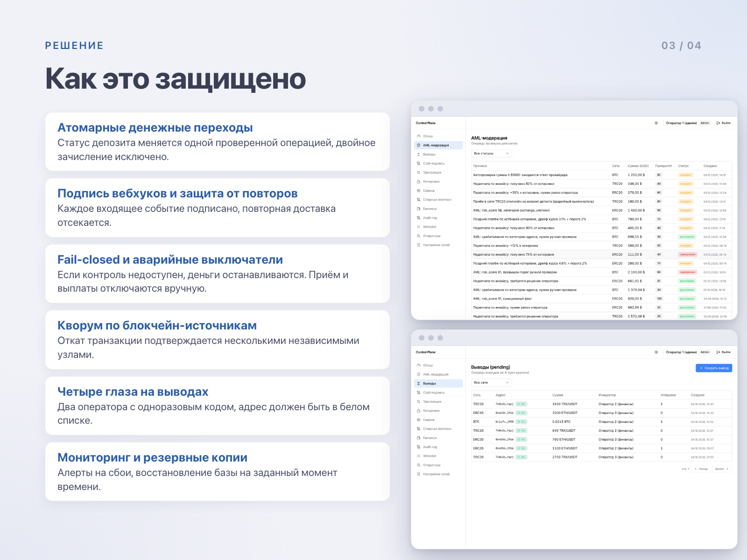Click the Создать вывод button
The height and width of the screenshot is (560, 747).
(x=714, y=368)
